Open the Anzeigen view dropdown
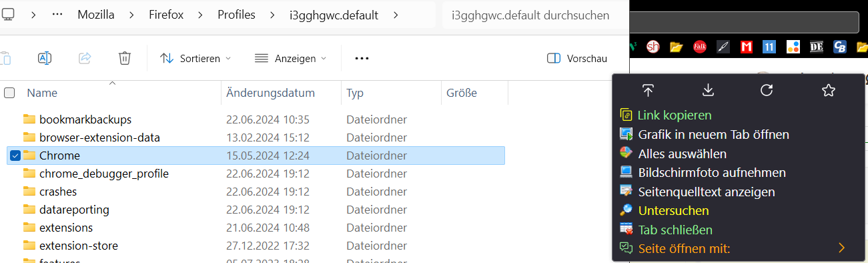868x263 pixels. pos(291,58)
